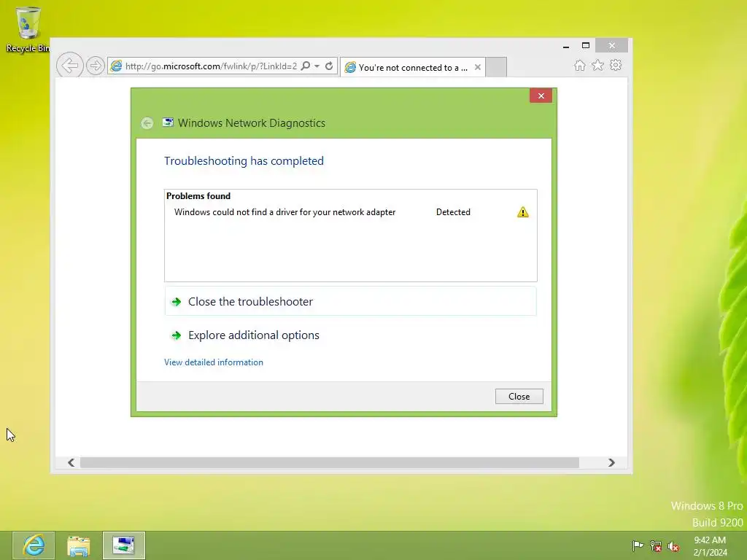Open the Internet Explorer Tools gear
Viewport: 747px width, 560px height.
pyautogui.click(x=616, y=65)
